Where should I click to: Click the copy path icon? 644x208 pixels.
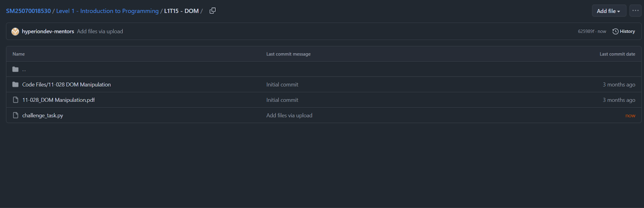click(213, 11)
